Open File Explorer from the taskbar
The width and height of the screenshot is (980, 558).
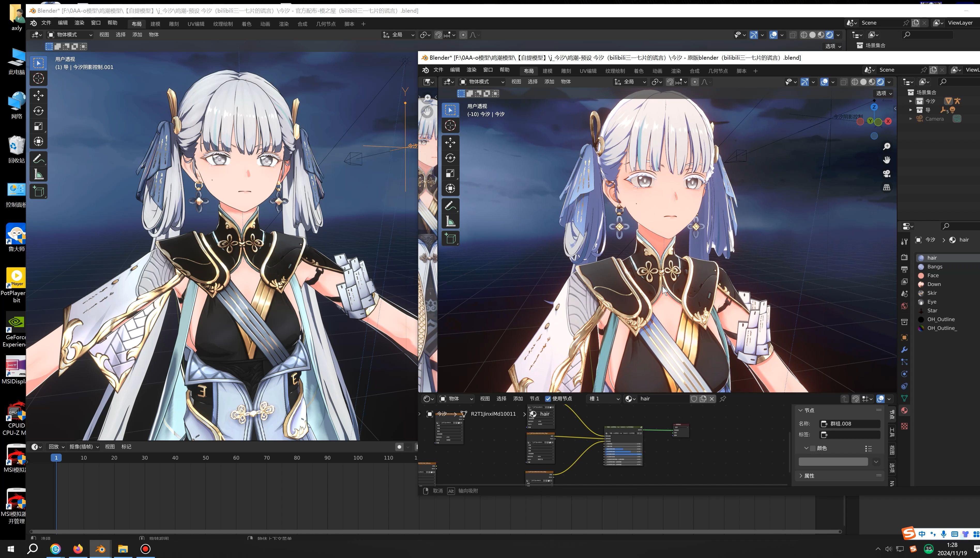pyautogui.click(x=123, y=549)
